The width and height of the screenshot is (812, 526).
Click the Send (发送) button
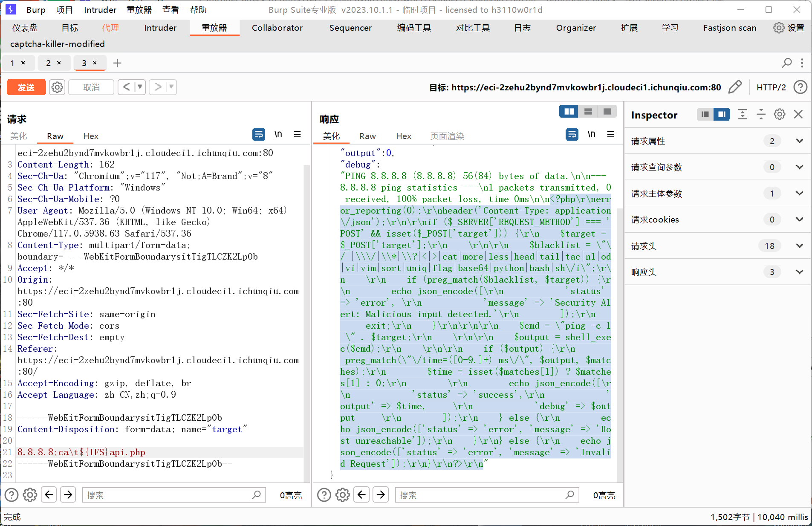point(26,87)
